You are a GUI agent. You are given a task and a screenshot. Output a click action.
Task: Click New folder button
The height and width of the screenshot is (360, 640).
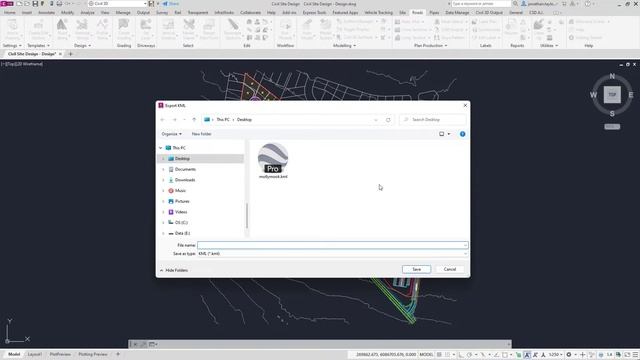pos(202,134)
